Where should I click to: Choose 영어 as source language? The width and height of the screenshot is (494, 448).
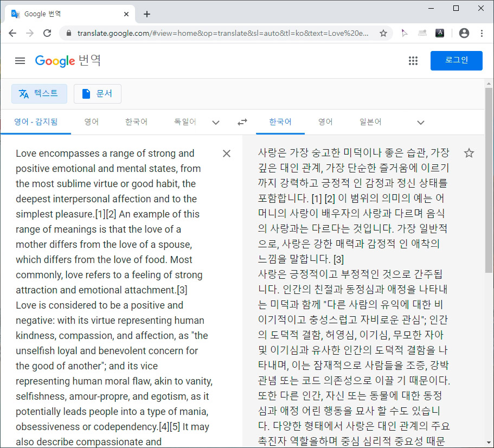pyautogui.click(x=91, y=122)
